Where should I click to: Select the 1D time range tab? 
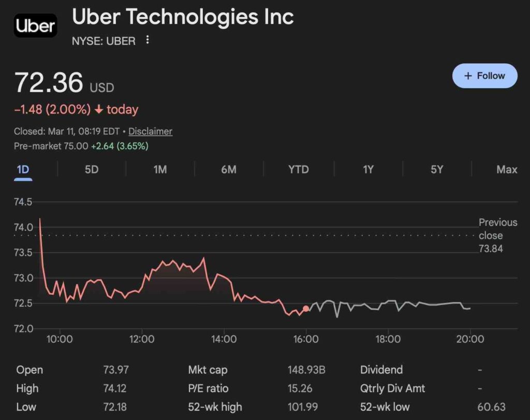tap(23, 169)
